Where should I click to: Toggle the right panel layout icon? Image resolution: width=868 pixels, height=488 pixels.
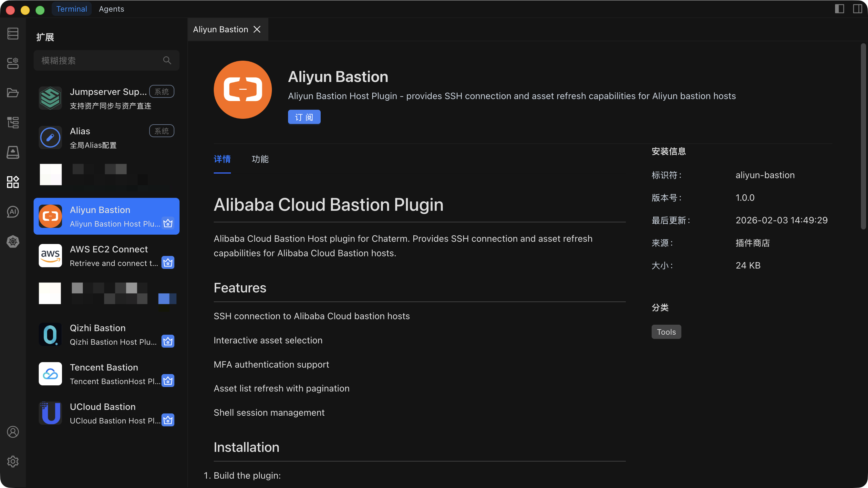[858, 9]
